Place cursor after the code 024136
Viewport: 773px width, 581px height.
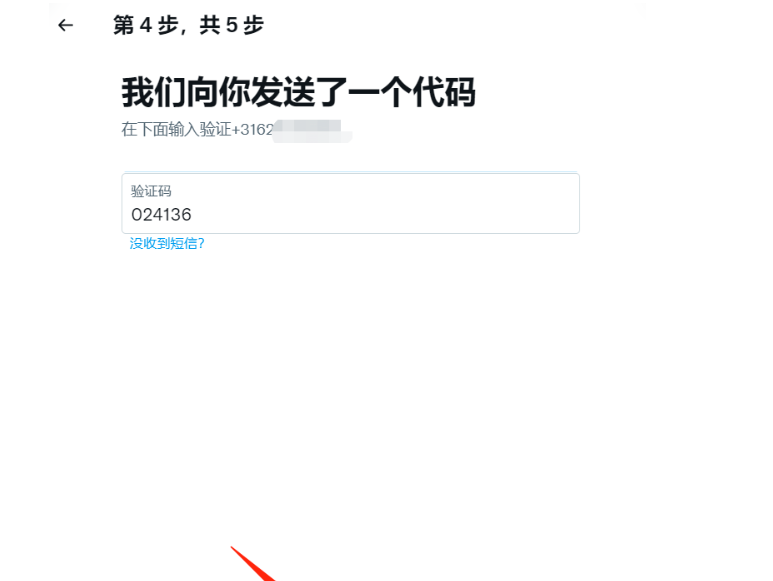pyautogui.click(x=192, y=215)
